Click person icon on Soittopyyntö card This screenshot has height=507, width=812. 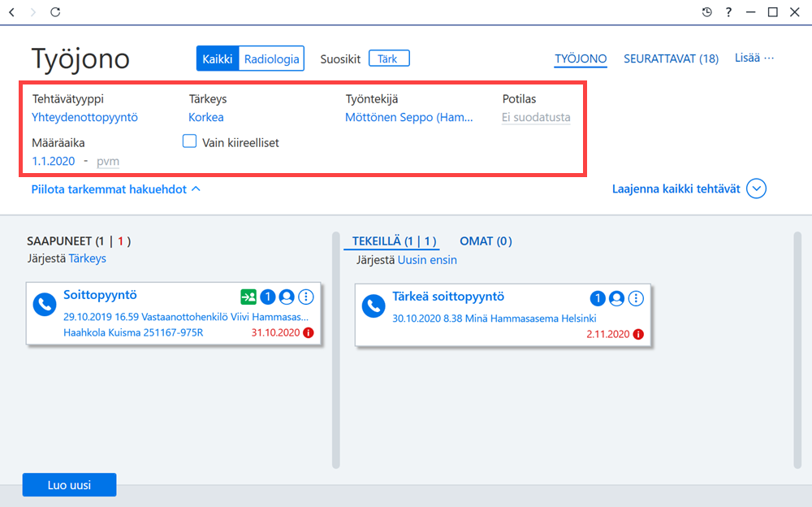[x=287, y=297]
